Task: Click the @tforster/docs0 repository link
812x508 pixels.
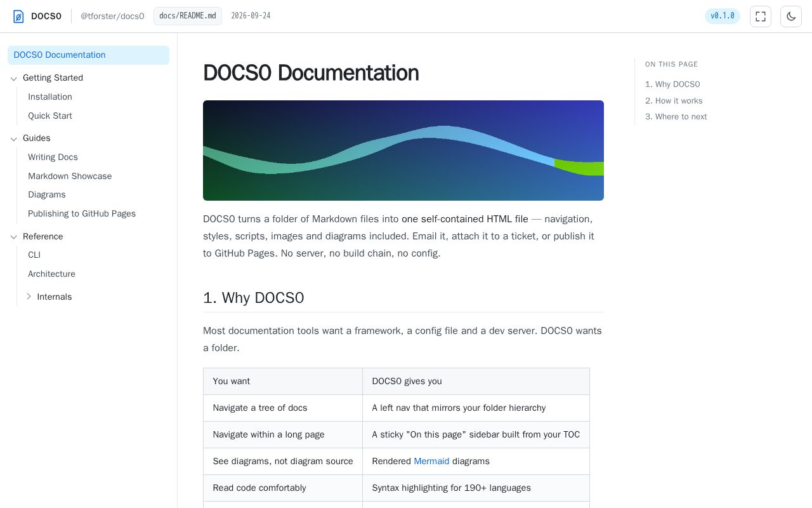Action: (x=112, y=17)
